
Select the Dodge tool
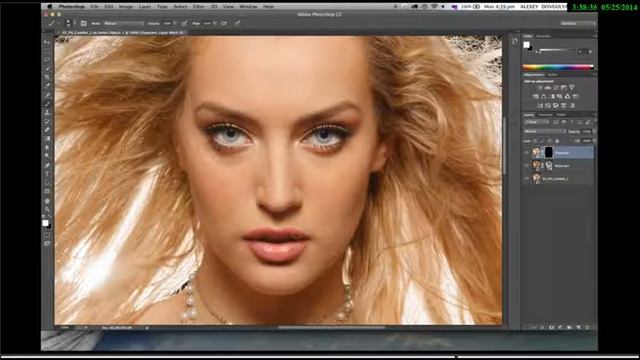click(x=47, y=156)
